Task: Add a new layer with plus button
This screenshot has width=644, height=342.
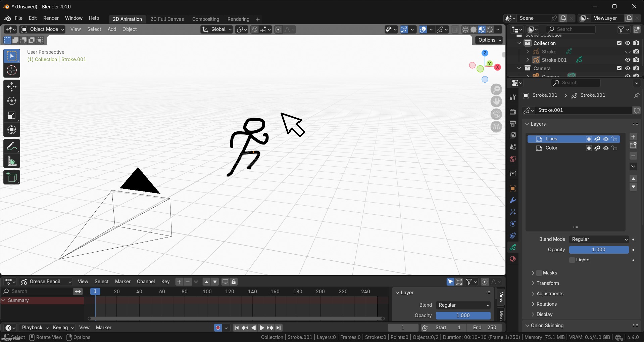Action: 633,136
